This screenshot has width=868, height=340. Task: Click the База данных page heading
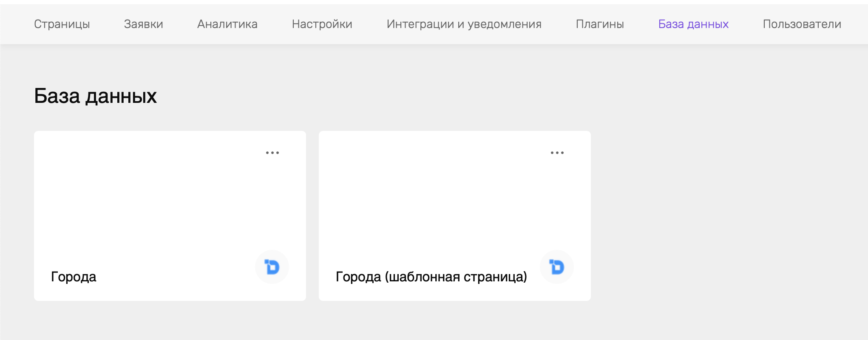[x=96, y=96]
